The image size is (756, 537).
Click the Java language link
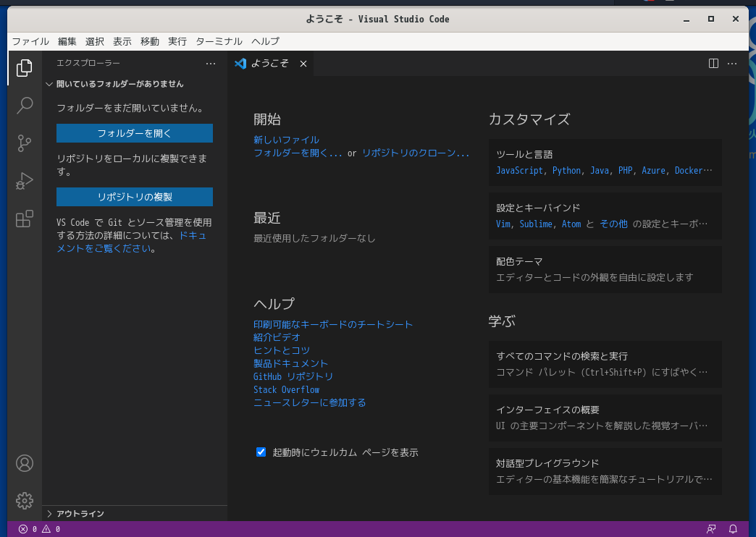point(600,171)
